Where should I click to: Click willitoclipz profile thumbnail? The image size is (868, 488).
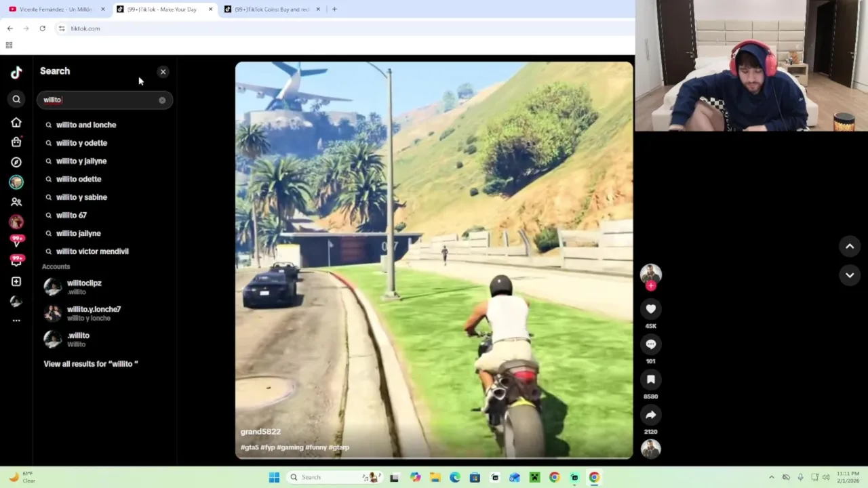(x=52, y=287)
